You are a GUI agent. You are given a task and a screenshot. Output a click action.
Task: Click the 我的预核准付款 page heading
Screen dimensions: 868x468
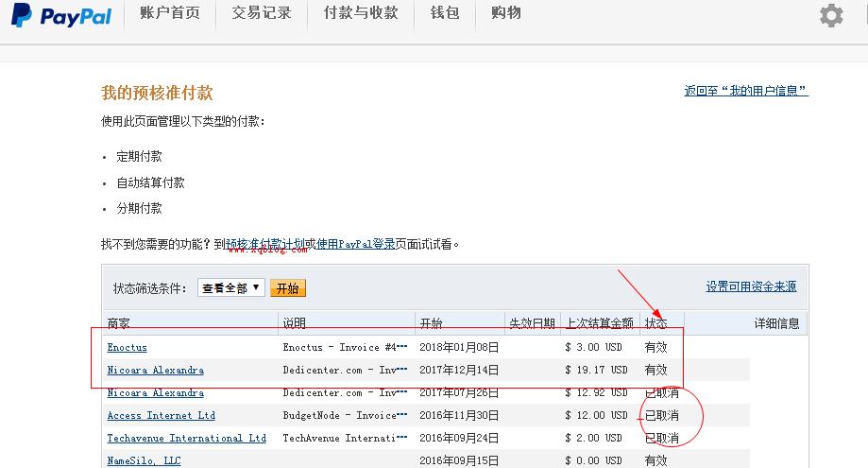pyautogui.click(x=157, y=93)
